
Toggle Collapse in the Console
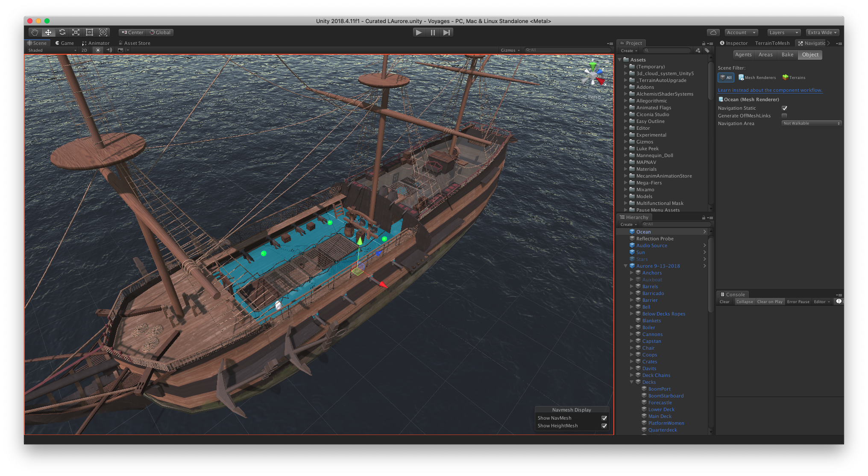[x=745, y=302]
